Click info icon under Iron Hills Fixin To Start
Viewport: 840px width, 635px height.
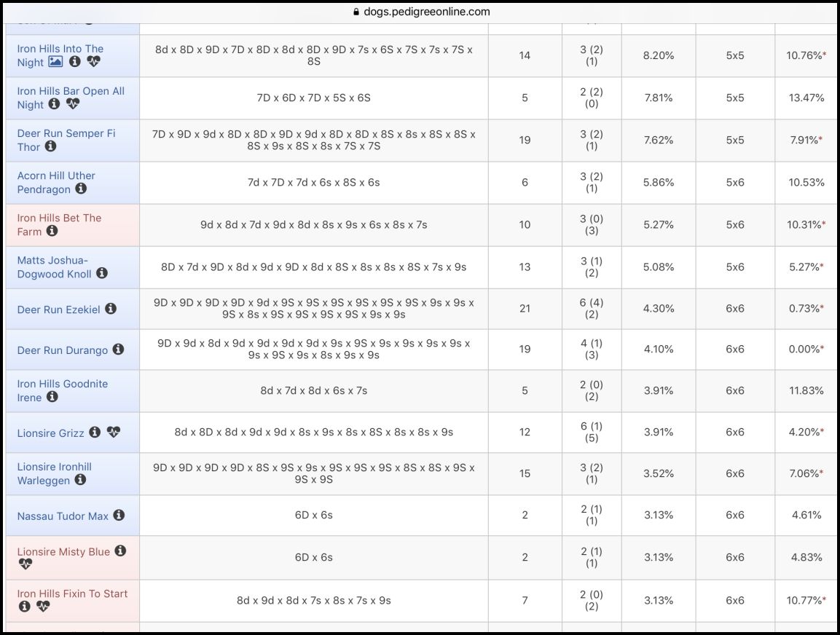(x=25, y=606)
